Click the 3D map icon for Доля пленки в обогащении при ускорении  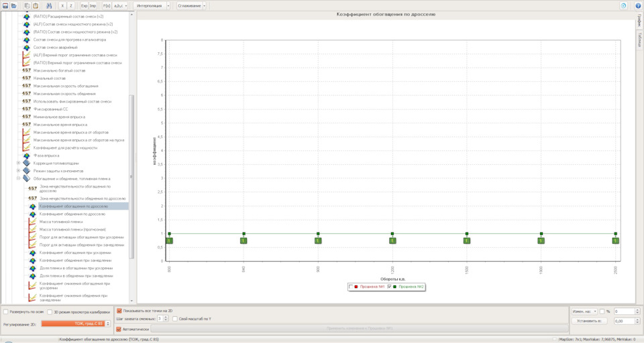tap(32, 268)
